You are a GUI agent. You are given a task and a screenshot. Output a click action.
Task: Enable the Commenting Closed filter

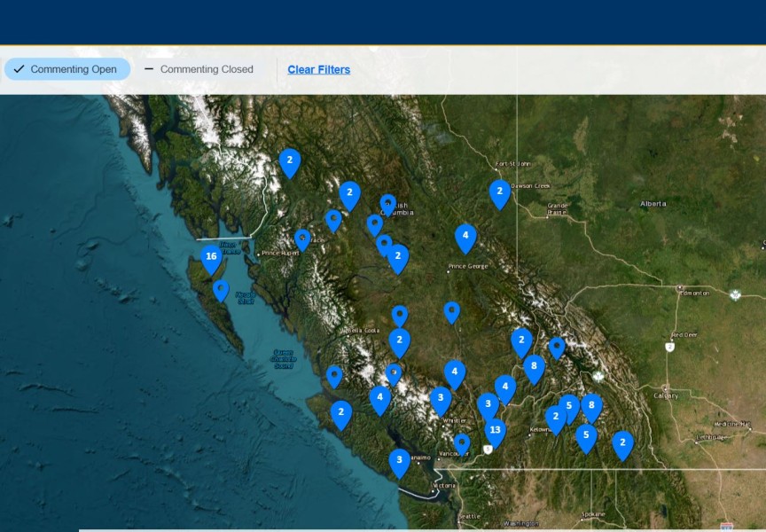pos(199,69)
